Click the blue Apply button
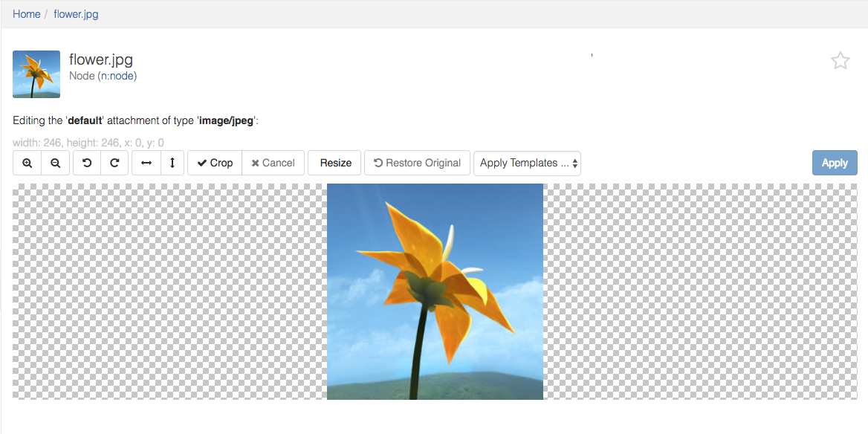Screen dimensions: 868x434 point(835,163)
